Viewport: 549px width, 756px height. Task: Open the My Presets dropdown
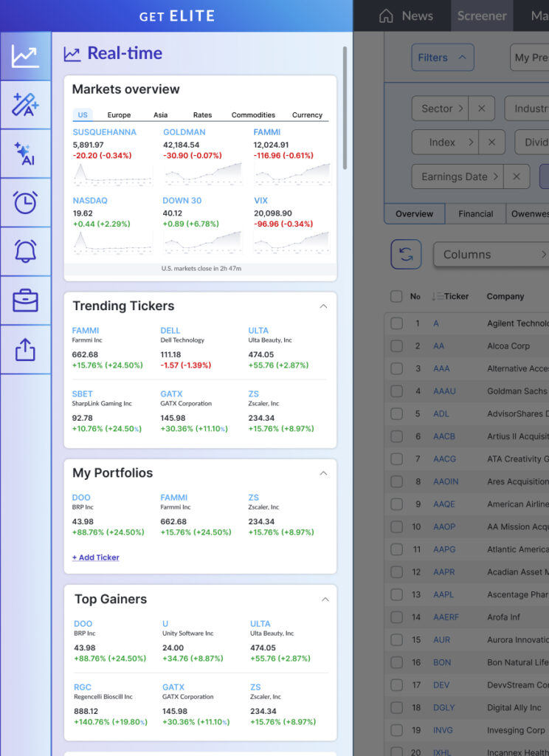point(530,58)
